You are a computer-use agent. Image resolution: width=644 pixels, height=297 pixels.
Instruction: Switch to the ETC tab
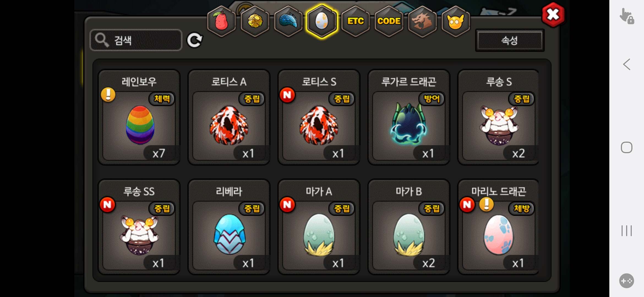coord(355,21)
